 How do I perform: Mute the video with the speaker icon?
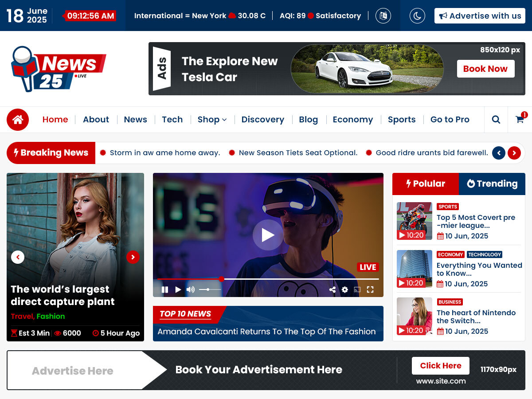pyautogui.click(x=190, y=289)
